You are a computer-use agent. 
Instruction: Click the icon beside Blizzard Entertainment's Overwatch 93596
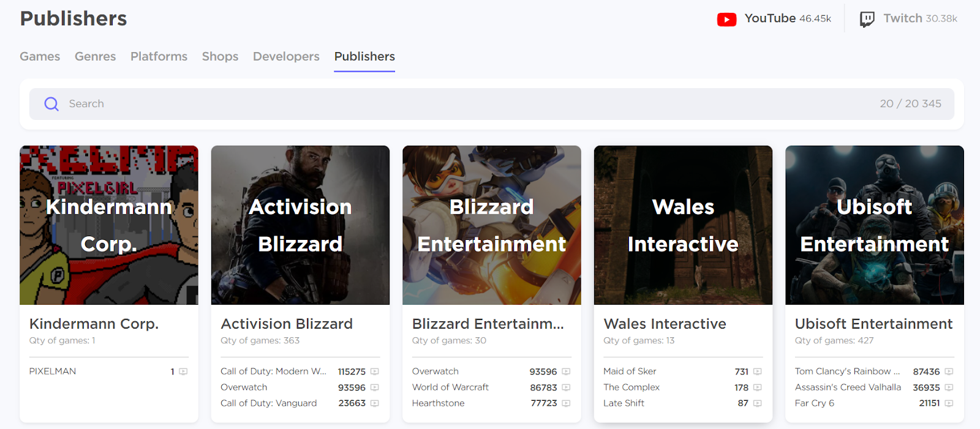pyautogui.click(x=566, y=371)
